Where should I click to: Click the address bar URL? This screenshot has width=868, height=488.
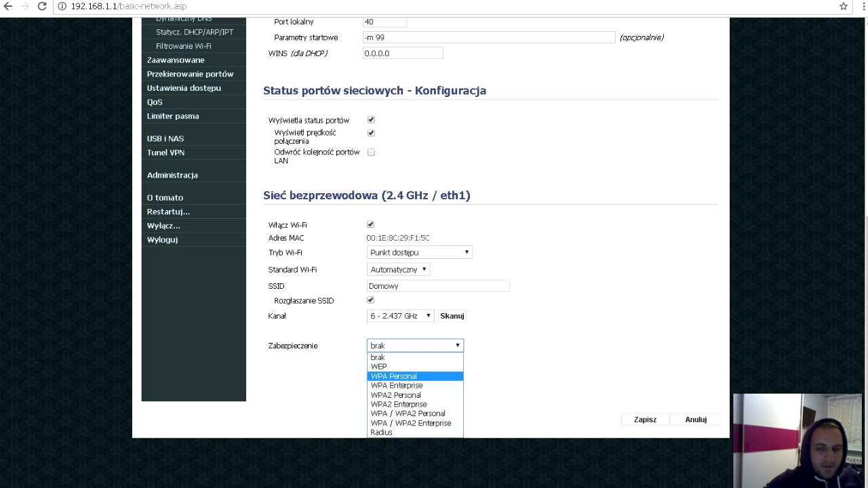[x=128, y=6]
